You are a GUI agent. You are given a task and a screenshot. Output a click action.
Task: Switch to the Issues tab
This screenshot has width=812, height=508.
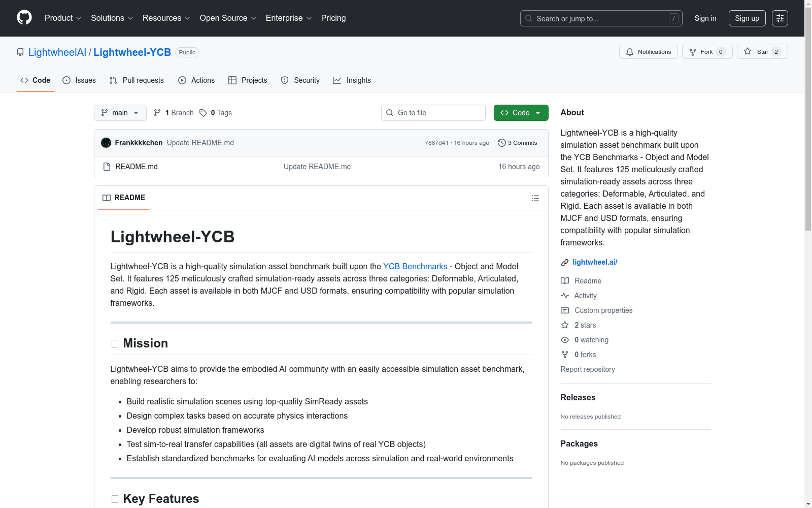click(79, 80)
